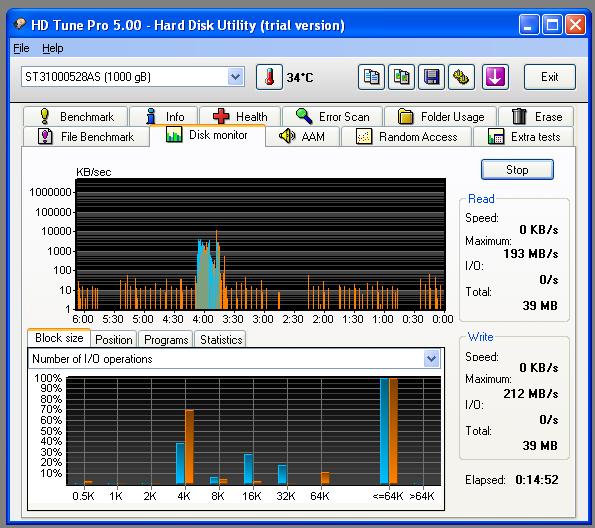The width and height of the screenshot is (595, 528).
Task: Open the File menu
Action: point(21,48)
